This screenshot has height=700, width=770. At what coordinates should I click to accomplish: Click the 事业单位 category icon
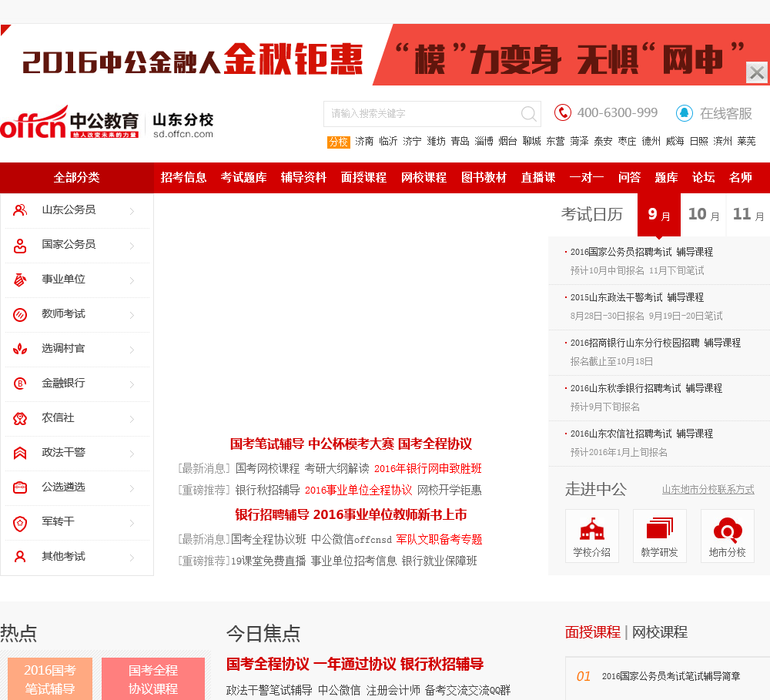(20, 280)
